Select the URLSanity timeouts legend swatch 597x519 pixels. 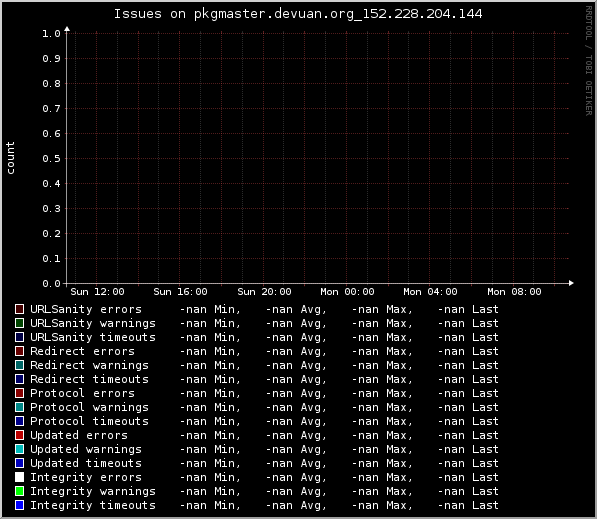click(x=19, y=337)
